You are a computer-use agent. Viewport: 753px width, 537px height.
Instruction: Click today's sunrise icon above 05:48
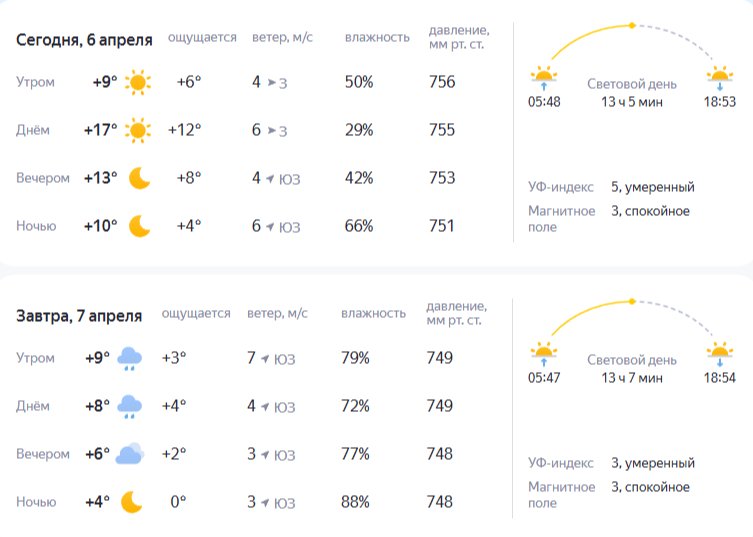tap(543, 77)
